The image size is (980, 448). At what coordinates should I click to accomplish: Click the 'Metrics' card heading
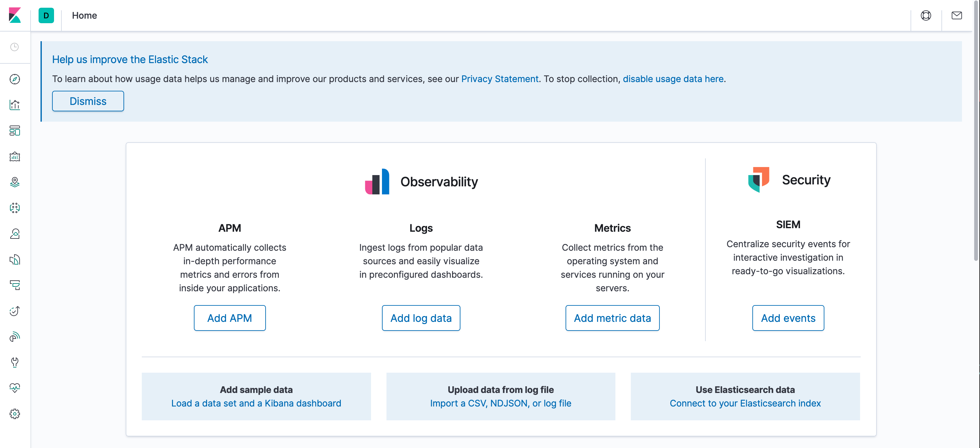[612, 228]
